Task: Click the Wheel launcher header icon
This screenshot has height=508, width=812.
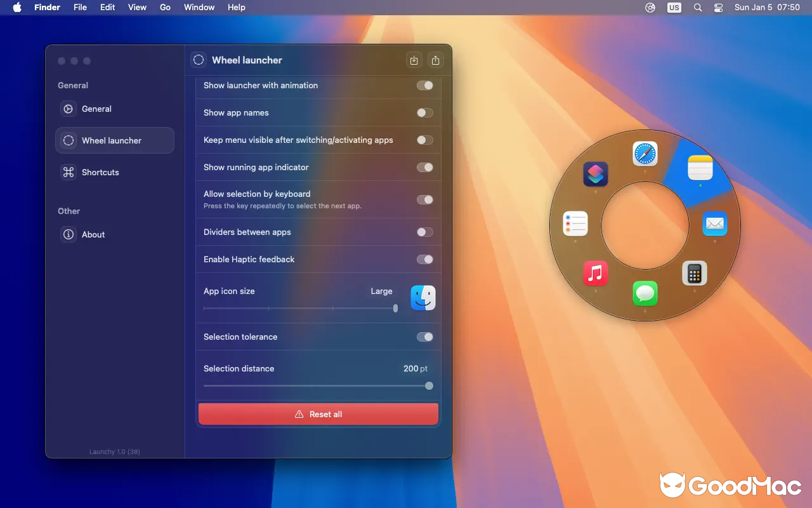Action: coord(199,60)
